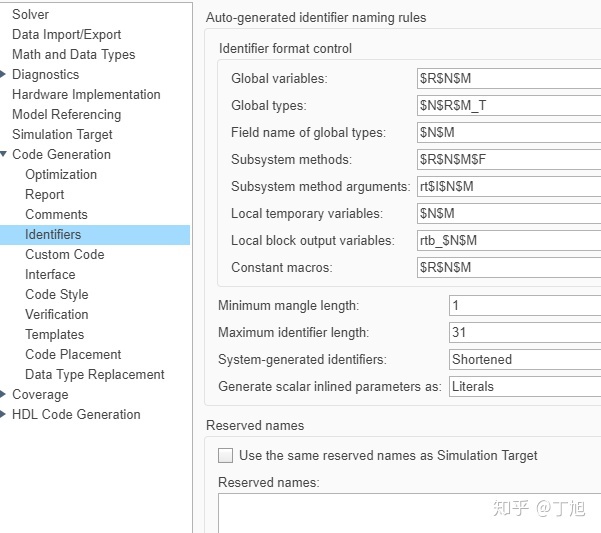Open the Model Referencing settings
The height and width of the screenshot is (533, 601).
[x=66, y=115]
